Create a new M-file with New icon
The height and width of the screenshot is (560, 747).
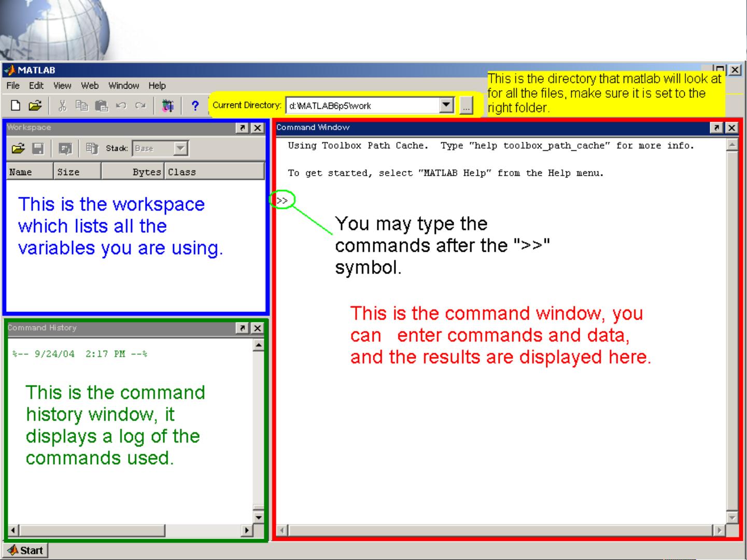click(x=16, y=106)
